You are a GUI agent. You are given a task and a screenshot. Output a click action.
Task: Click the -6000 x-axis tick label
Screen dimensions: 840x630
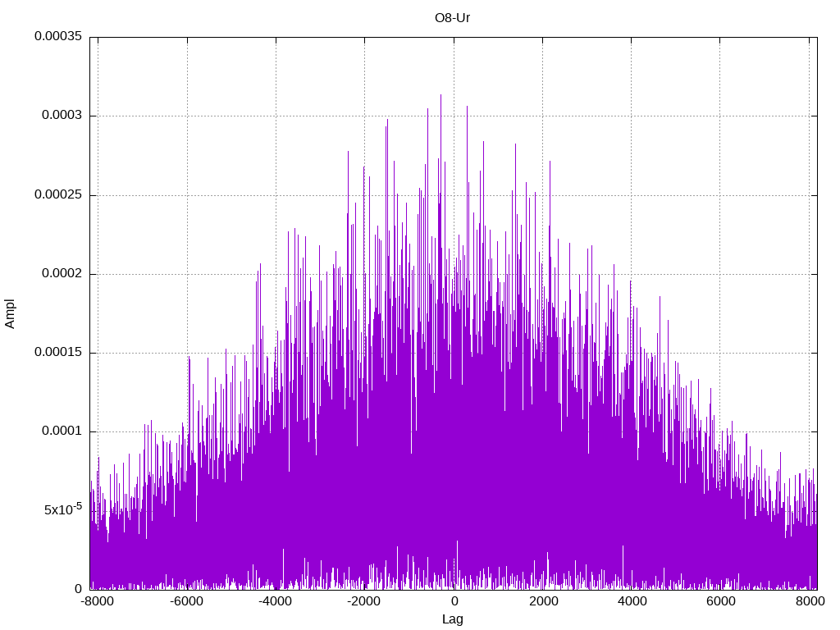[186, 601]
